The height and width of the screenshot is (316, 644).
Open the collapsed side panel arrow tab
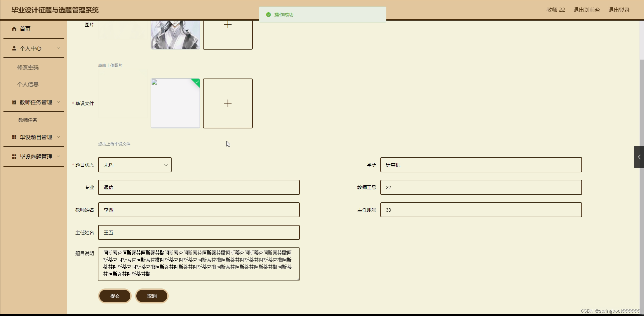click(639, 157)
